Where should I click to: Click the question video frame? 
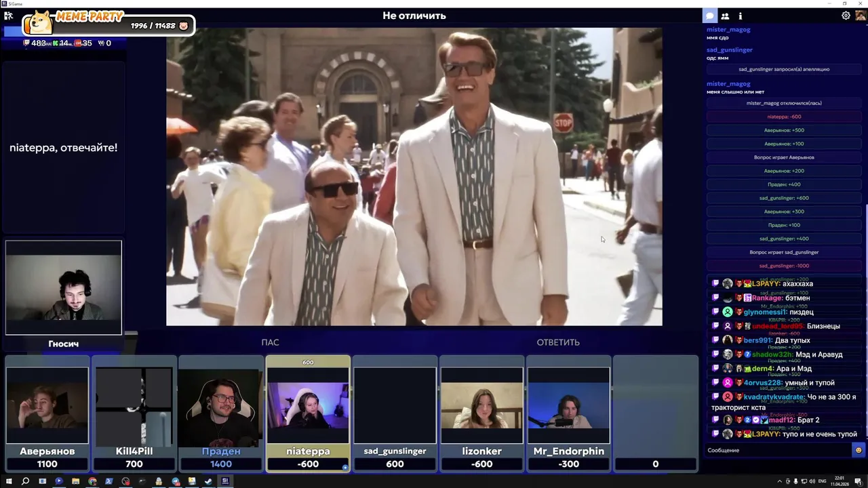(x=414, y=176)
